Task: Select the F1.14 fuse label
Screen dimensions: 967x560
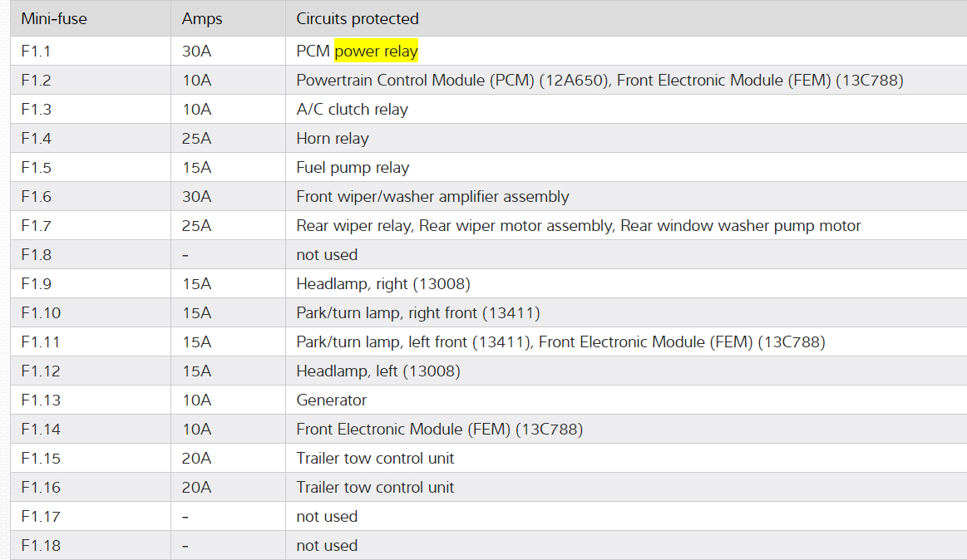Action: click(40, 430)
